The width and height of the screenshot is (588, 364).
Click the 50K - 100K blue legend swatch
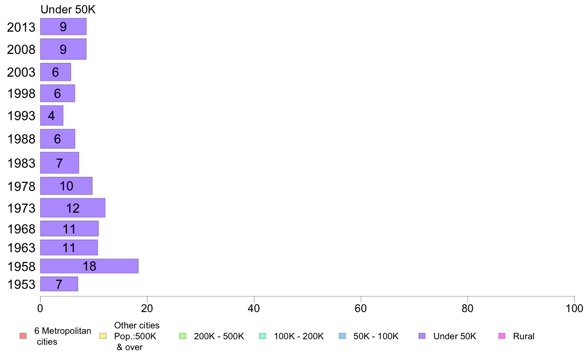342,336
